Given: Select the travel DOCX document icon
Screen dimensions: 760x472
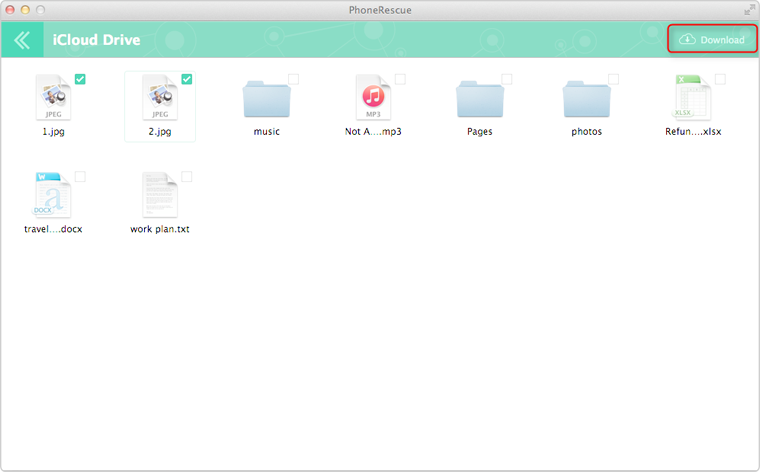Looking at the screenshot, I should click(x=52, y=196).
